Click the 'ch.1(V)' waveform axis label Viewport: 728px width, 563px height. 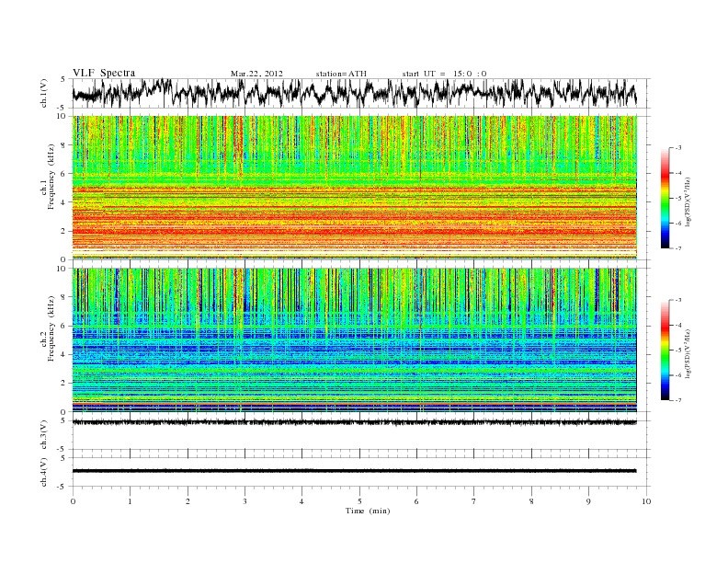44,93
